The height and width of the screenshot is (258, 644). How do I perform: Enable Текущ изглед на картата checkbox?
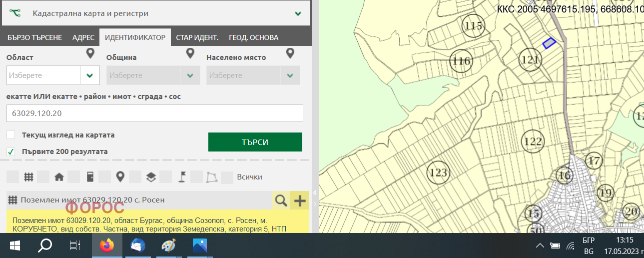(x=11, y=135)
